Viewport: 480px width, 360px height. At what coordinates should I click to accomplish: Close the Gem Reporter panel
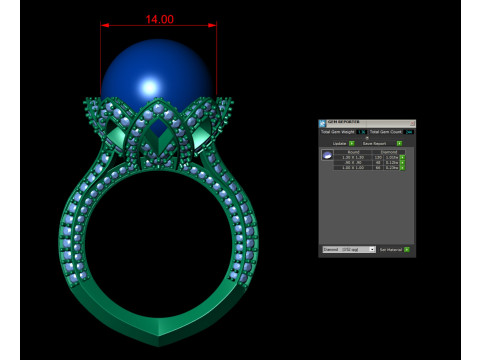tap(412, 123)
